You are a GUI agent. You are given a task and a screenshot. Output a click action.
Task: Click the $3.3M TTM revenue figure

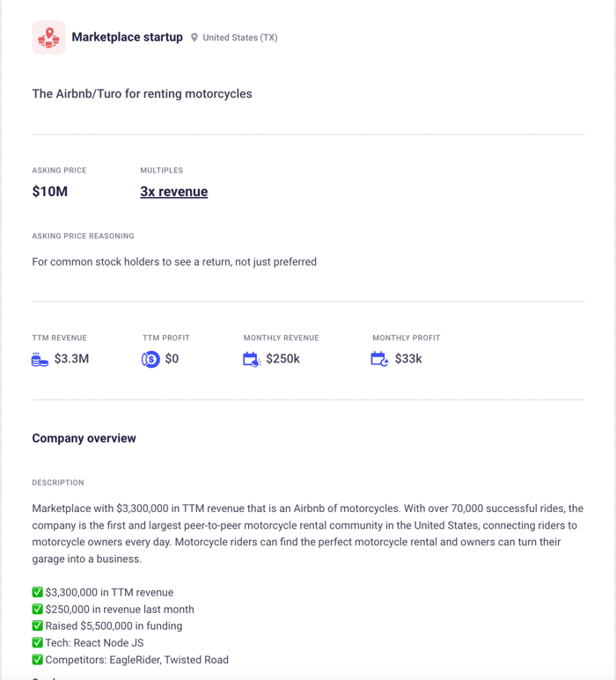(x=71, y=359)
